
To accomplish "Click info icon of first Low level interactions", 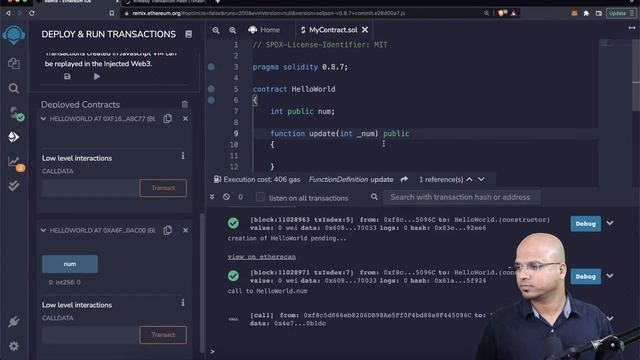I will coord(183,156).
